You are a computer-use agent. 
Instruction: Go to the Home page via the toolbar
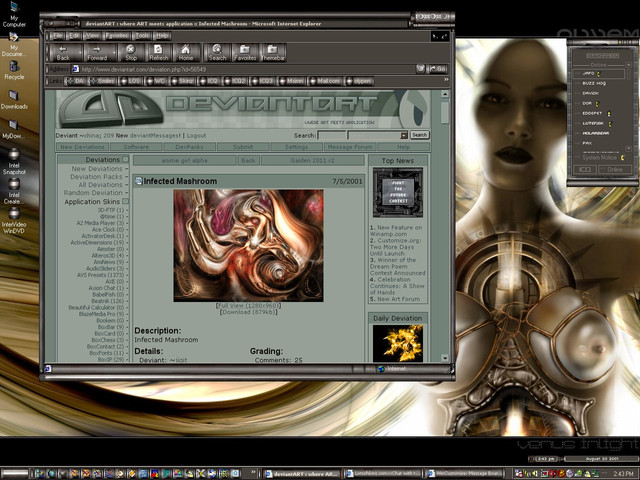tap(186, 51)
